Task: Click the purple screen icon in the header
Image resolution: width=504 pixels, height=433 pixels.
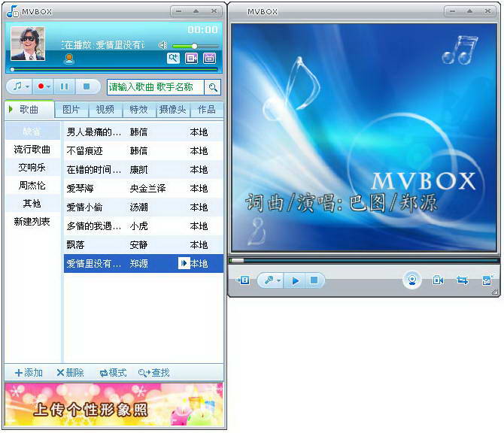Action: coord(209,58)
